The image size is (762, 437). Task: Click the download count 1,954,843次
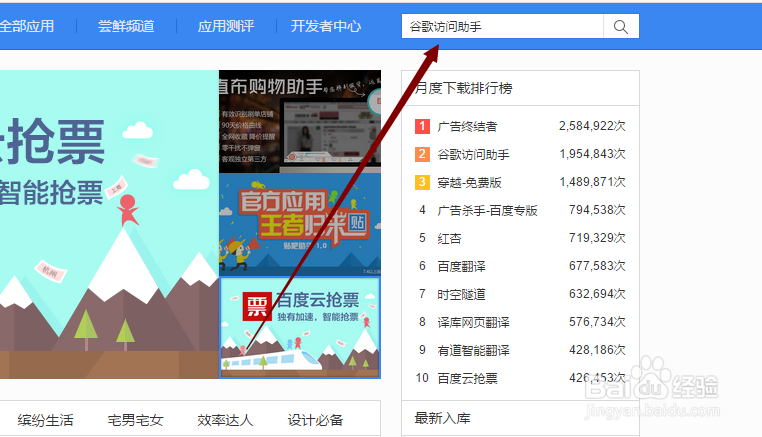592,154
